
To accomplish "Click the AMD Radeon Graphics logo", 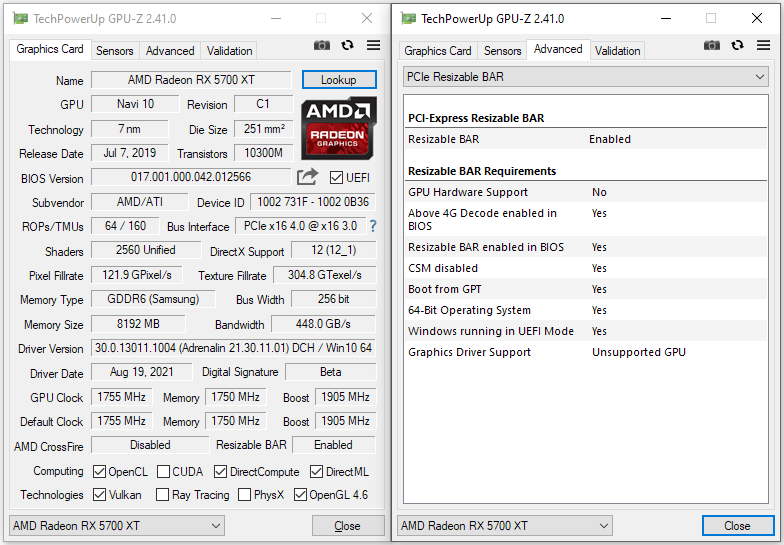I will (x=338, y=128).
